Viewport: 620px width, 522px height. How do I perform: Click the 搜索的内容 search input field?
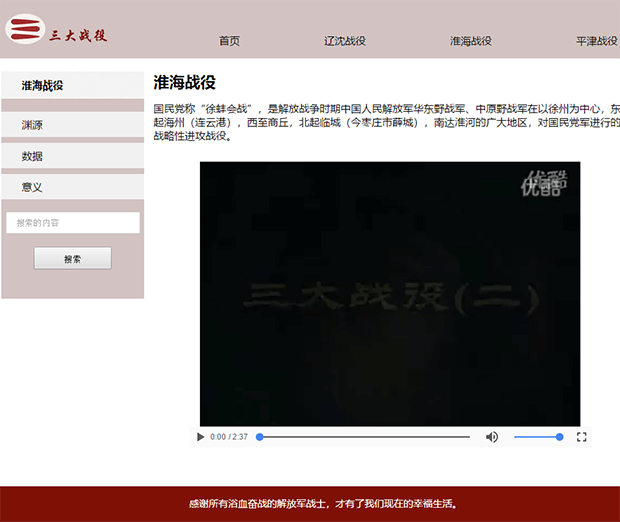72,223
